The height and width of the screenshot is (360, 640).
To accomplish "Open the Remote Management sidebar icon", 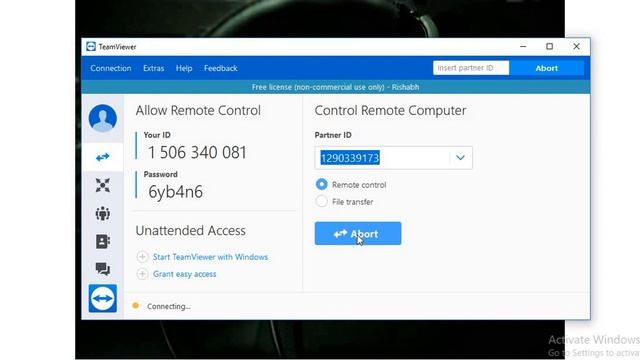I will pos(102,185).
